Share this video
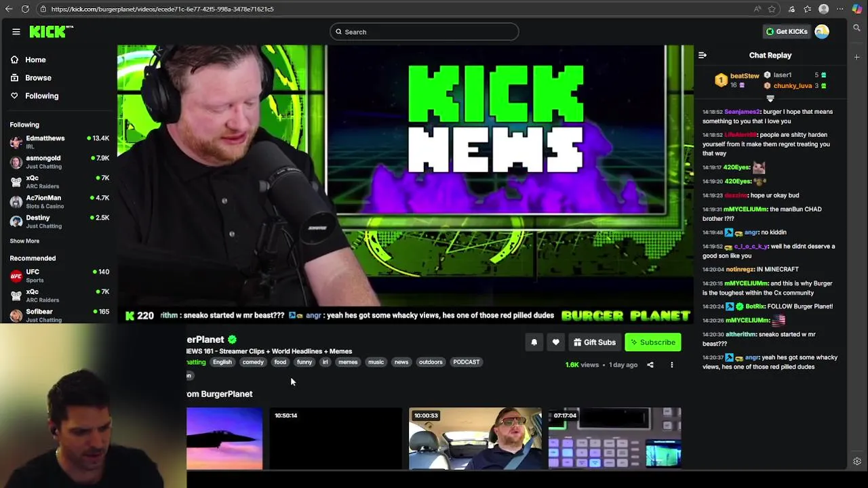Image resolution: width=868 pixels, height=488 pixels. click(x=650, y=365)
